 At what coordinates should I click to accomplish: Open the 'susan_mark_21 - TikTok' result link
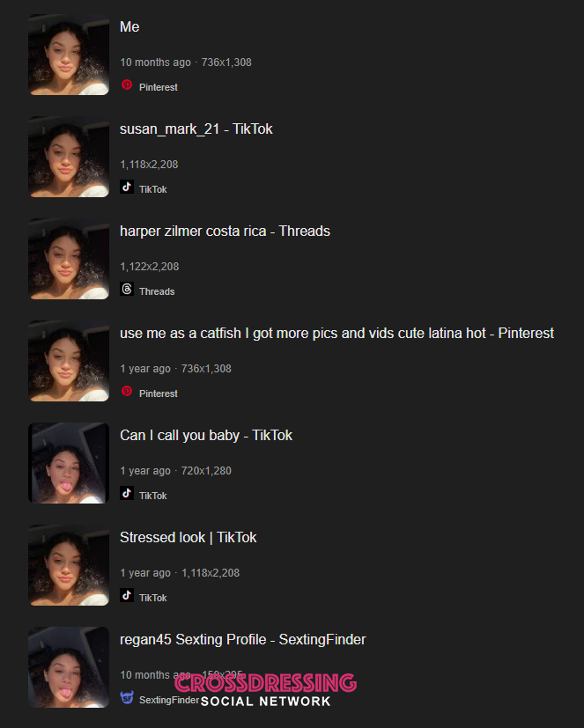click(x=196, y=129)
